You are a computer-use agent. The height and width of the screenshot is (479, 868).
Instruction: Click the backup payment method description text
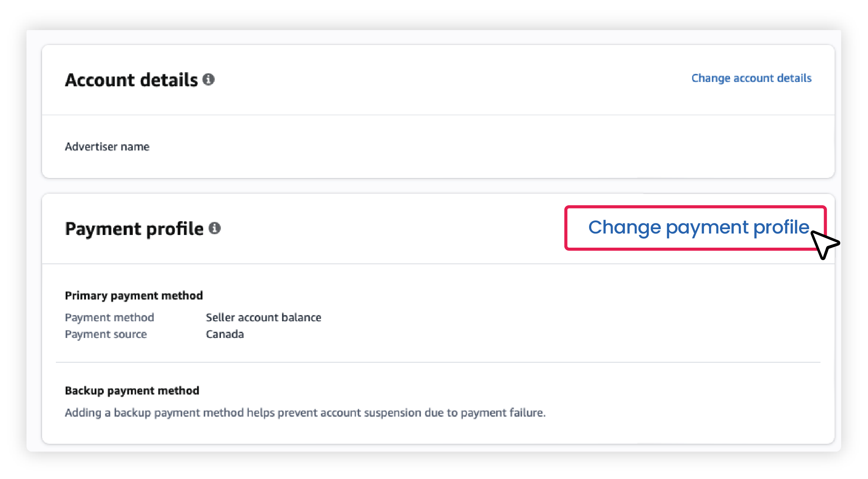click(305, 413)
